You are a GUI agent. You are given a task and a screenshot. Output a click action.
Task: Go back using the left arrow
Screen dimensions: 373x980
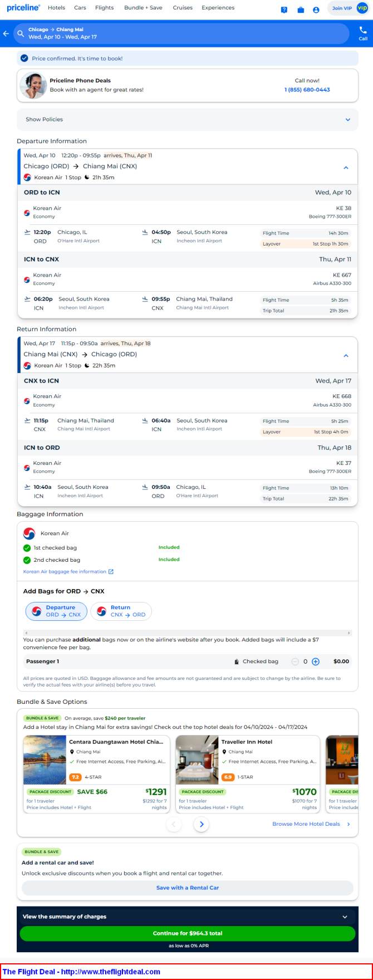(6, 33)
